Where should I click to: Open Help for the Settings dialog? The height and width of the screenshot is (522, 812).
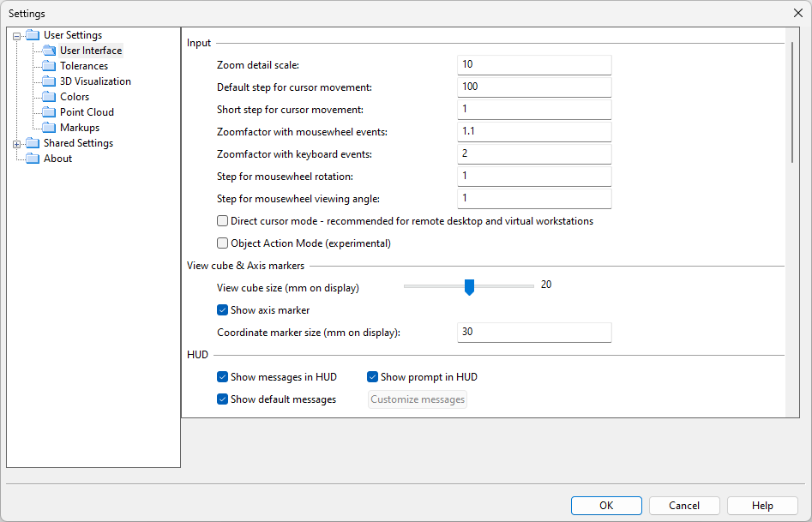(x=761, y=506)
